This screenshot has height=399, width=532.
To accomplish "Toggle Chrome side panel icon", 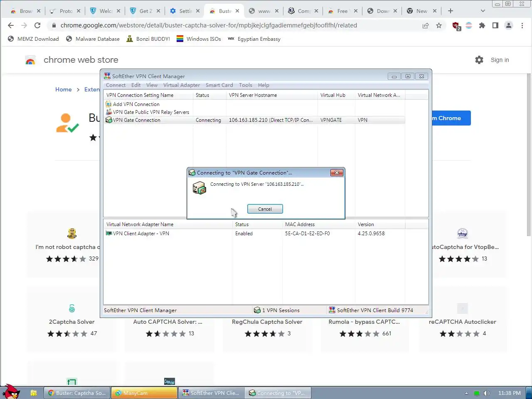I will click(495, 25).
